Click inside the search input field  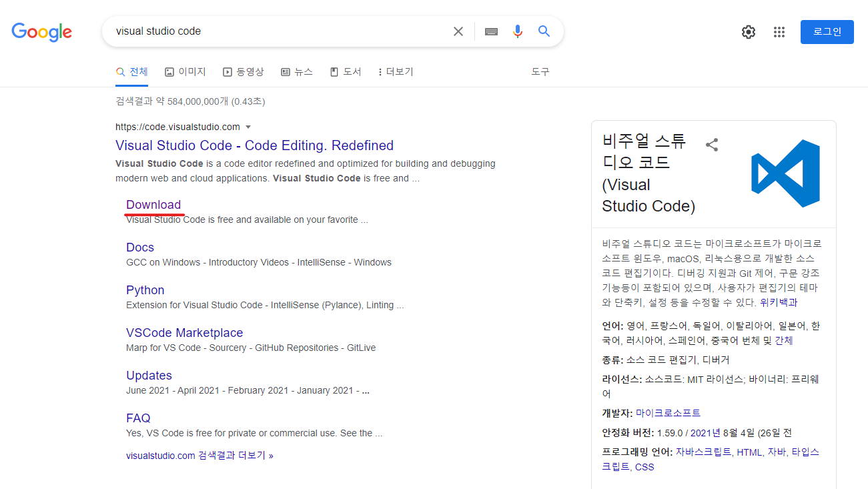[280, 31]
